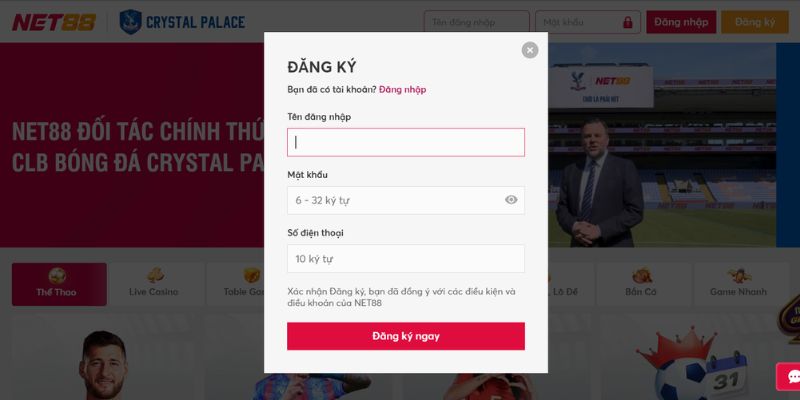This screenshot has height=400, width=800.
Task: Click the calendar football promo thumbnail
Action: pyautogui.click(x=694, y=360)
